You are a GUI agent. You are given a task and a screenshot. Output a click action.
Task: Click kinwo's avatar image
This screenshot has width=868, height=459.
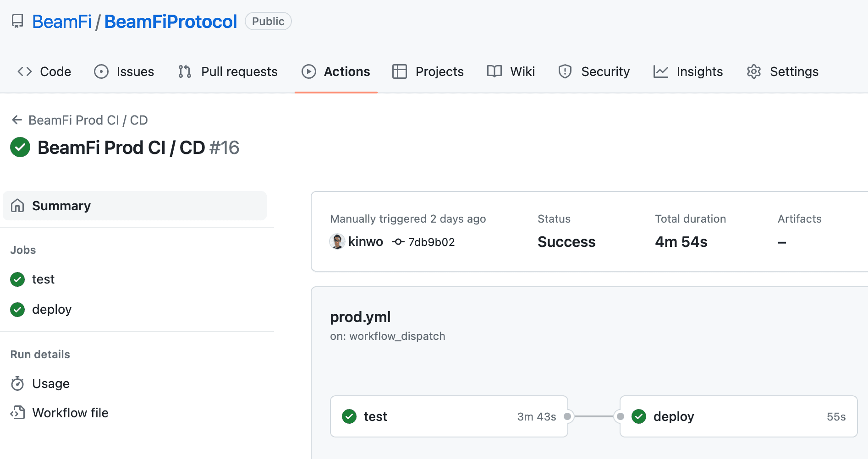[337, 241]
